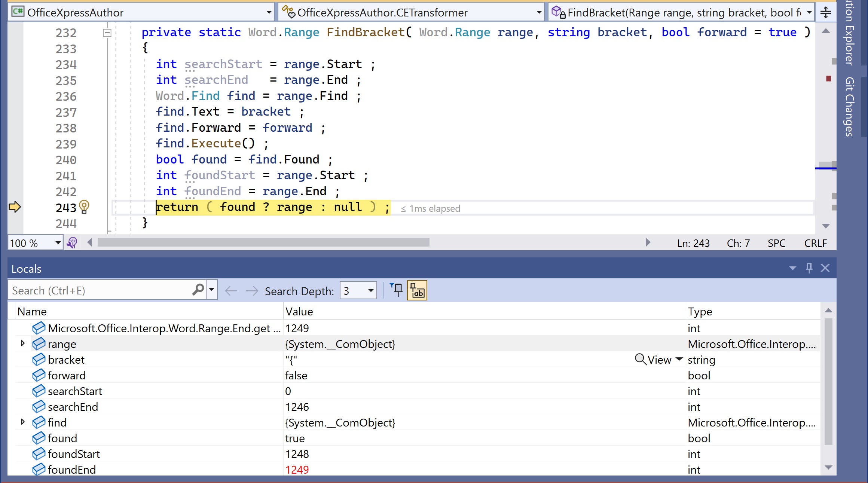Open the OfficeXpressAuthor.CETransformer type dropdown
The width and height of the screenshot is (868, 483).
(x=412, y=12)
